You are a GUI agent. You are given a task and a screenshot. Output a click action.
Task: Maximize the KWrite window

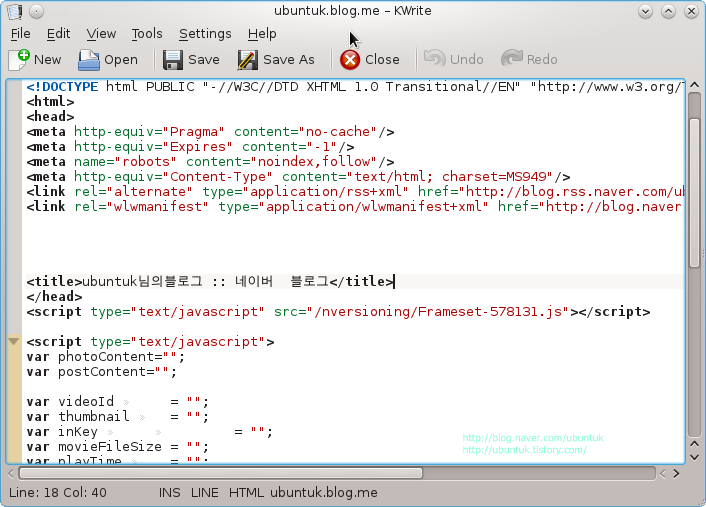668,11
